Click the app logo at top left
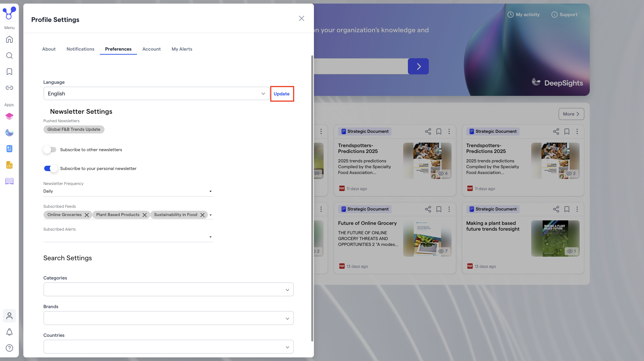The height and width of the screenshot is (361, 644). (x=9, y=13)
